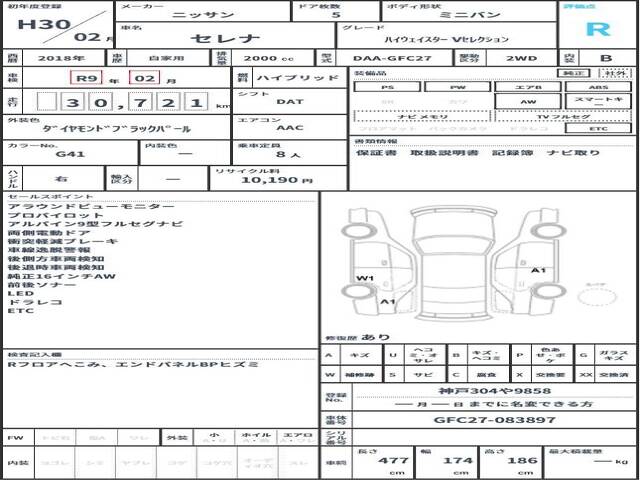The width and height of the screenshot is (640, 480).
Task: Click the 30,721 km mileage field
Action: point(118,102)
